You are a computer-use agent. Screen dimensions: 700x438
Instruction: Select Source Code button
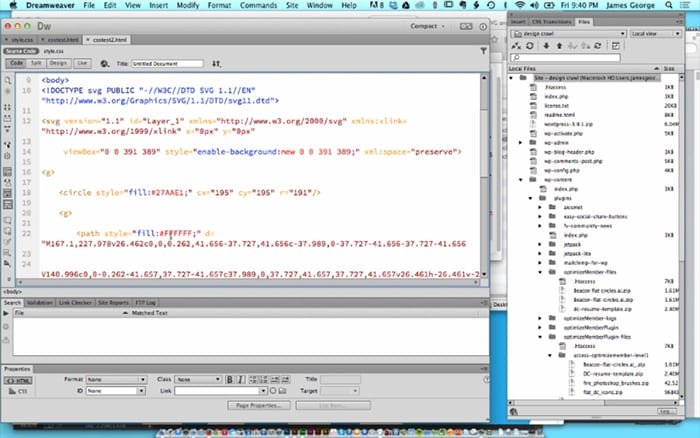(x=21, y=51)
